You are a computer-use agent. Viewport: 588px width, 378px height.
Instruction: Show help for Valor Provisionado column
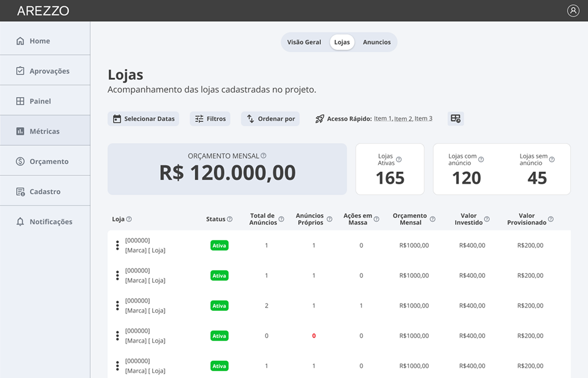[x=551, y=219]
